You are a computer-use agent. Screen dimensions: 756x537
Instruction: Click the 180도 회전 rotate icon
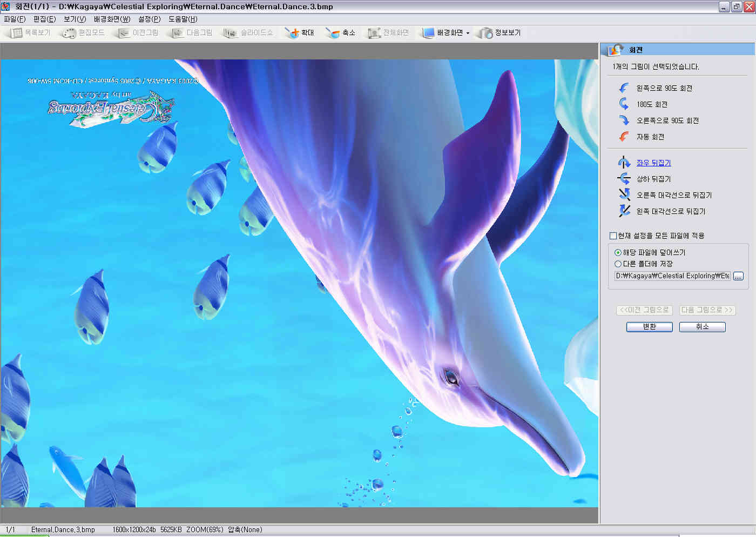tap(624, 104)
